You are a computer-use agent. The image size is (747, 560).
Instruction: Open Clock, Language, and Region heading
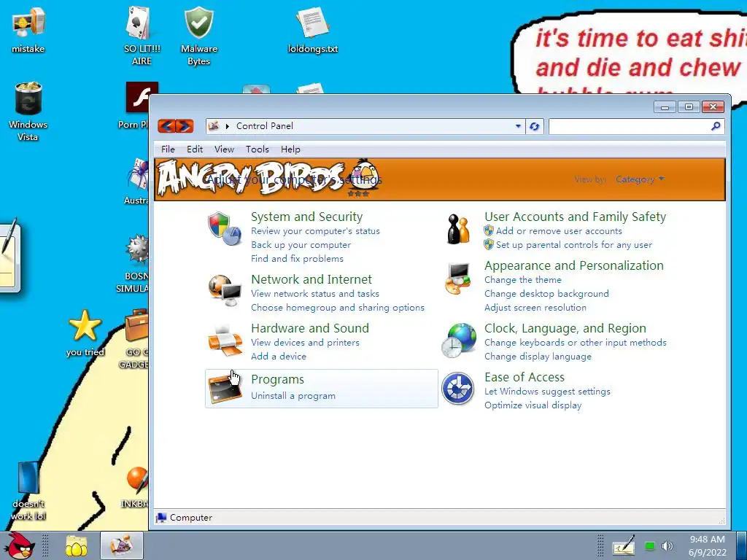pyautogui.click(x=565, y=329)
